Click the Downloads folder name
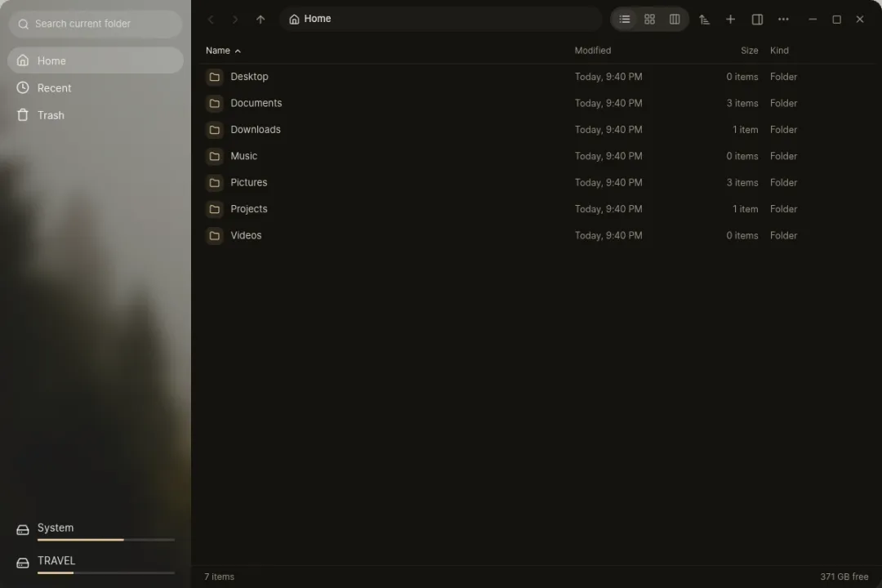Screen dimensions: 882x588 [256, 129]
